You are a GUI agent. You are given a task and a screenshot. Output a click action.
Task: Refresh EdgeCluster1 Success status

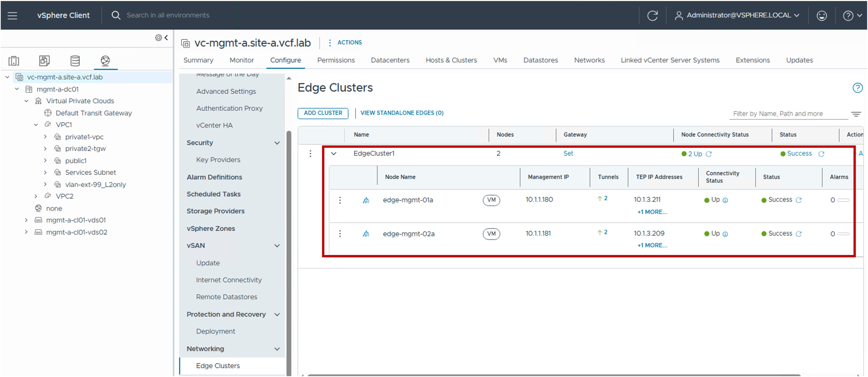[x=821, y=154]
